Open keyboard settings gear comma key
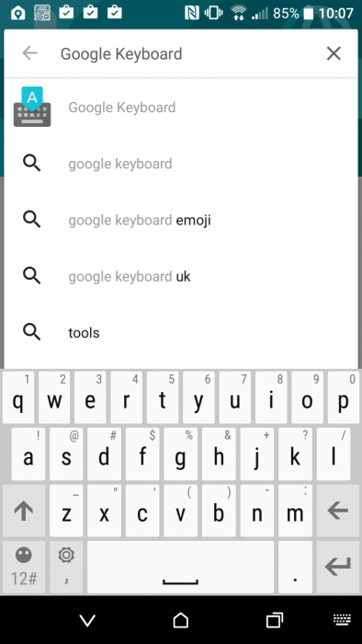 point(66,568)
